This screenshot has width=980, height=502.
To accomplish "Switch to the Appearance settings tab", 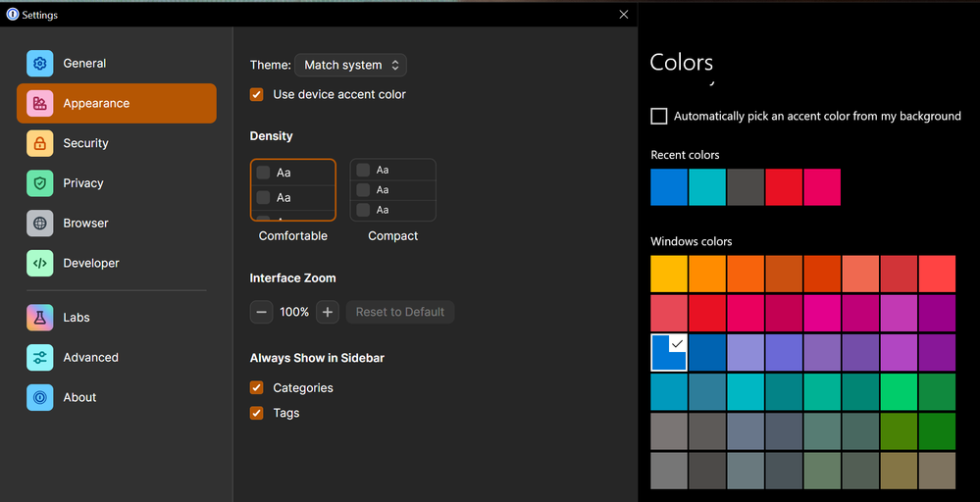I will coord(116,104).
